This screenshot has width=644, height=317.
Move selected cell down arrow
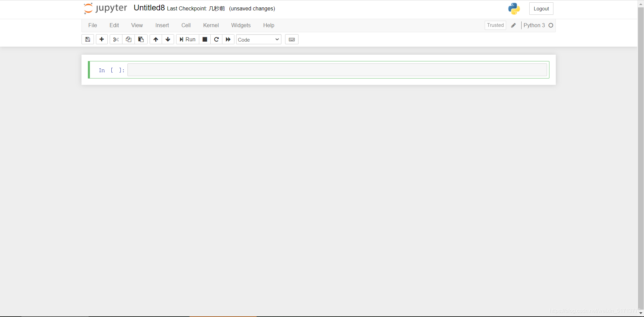168,40
